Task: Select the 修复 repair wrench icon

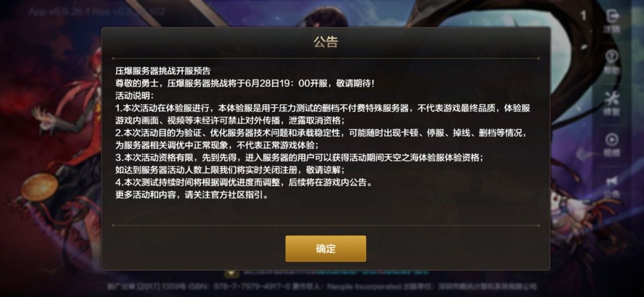Action: point(612,103)
